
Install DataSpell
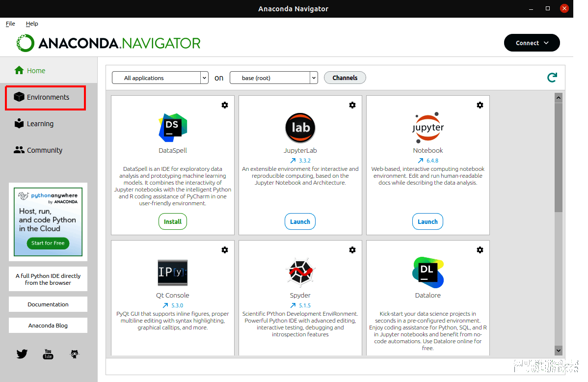pos(172,221)
